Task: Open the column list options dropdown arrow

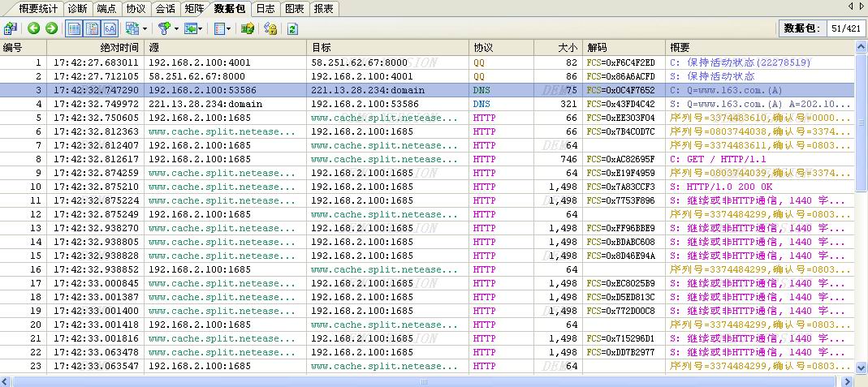Action: click(x=228, y=28)
